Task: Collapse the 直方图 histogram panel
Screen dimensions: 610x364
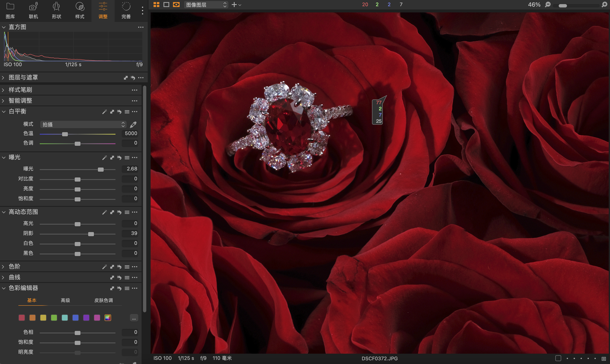Action: (x=4, y=27)
